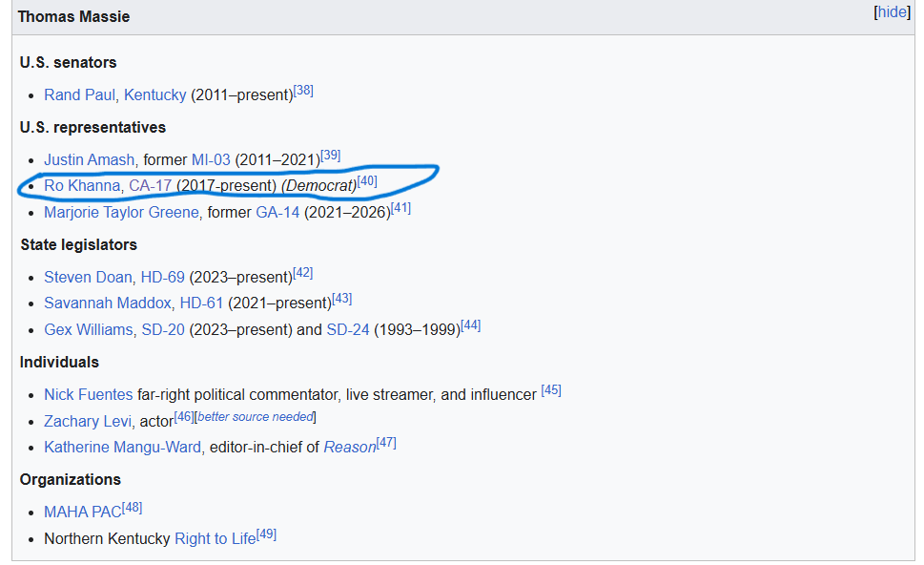Click the 'Individuals' heading
This screenshot has width=924, height=565.
coord(59,362)
